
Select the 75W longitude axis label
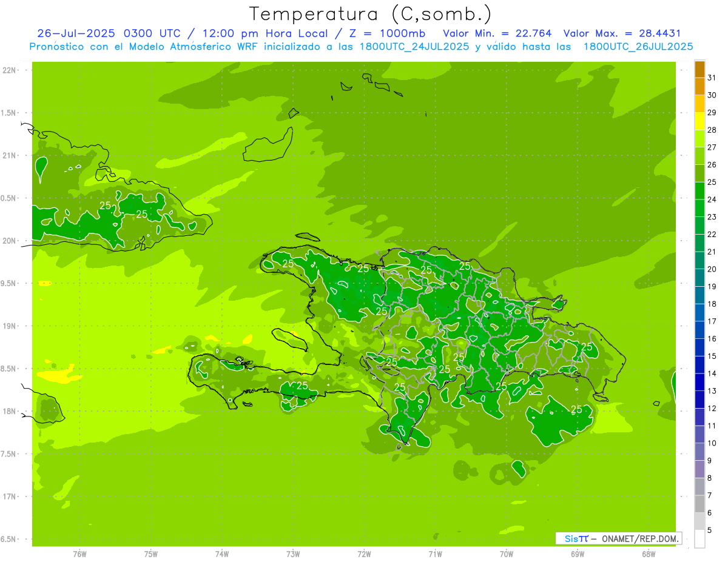coord(151,555)
